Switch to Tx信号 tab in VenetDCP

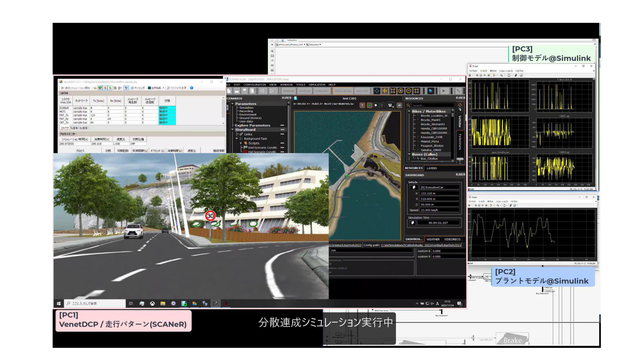click(x=74, y=128)
